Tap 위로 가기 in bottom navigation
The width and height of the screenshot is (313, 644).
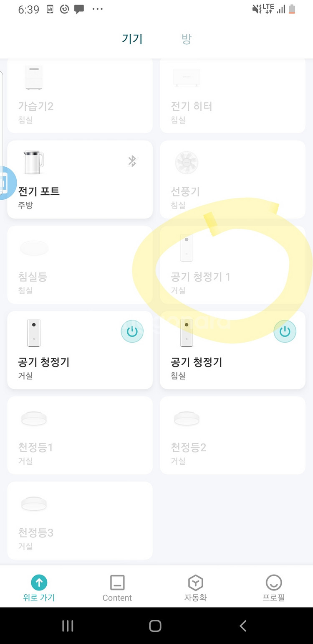click(x=39, y=587)
